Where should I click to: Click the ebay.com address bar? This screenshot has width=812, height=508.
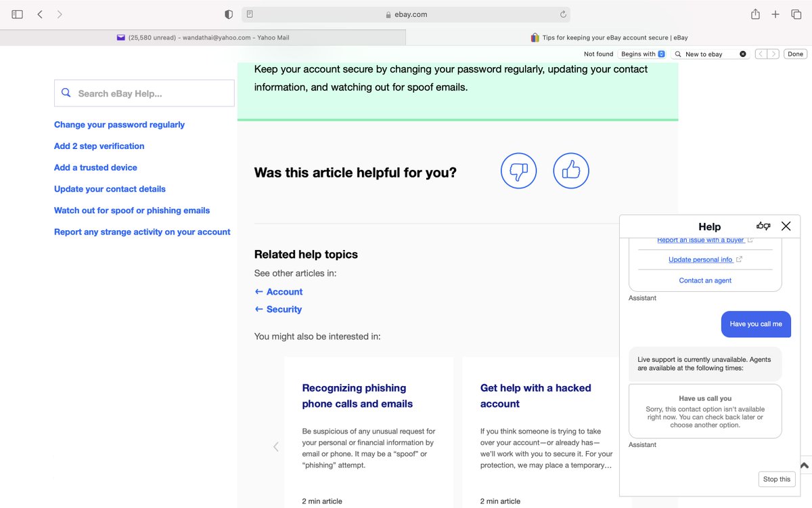coord(406,14)
